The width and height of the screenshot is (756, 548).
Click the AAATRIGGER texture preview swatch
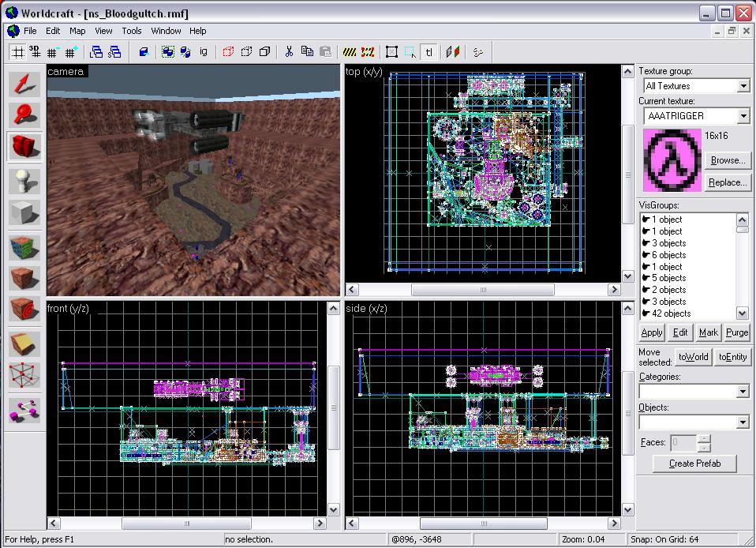(x=672, y=160)
